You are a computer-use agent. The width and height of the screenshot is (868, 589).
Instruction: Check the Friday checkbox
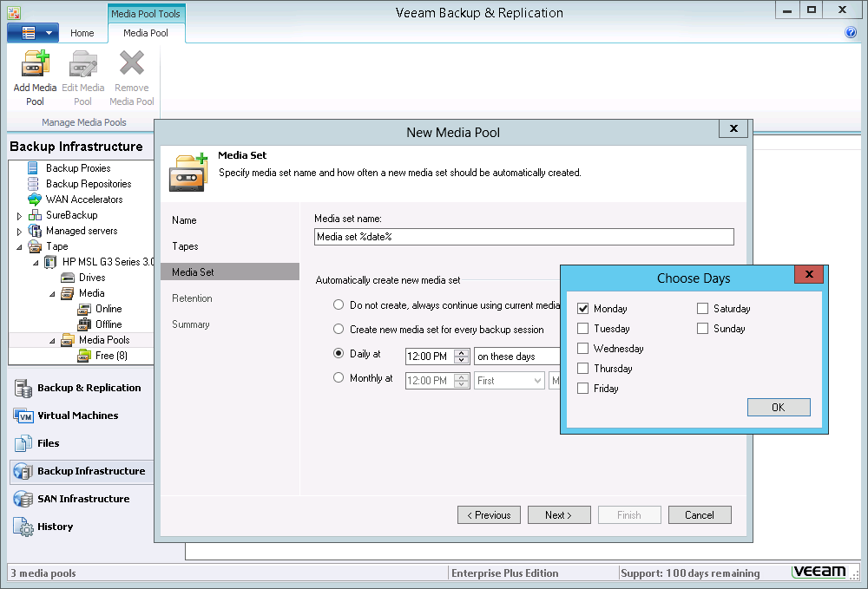(x=583, y=389)
